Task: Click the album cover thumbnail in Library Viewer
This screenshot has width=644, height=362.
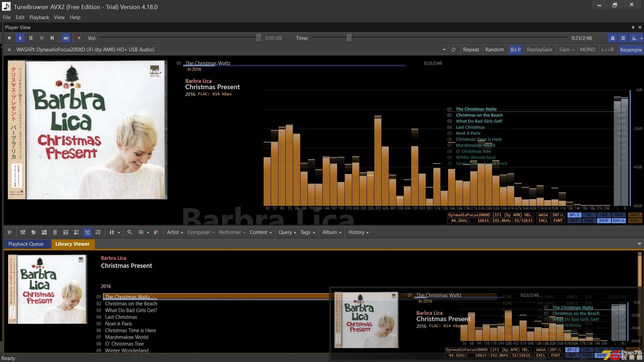Action: click(47, 289)
